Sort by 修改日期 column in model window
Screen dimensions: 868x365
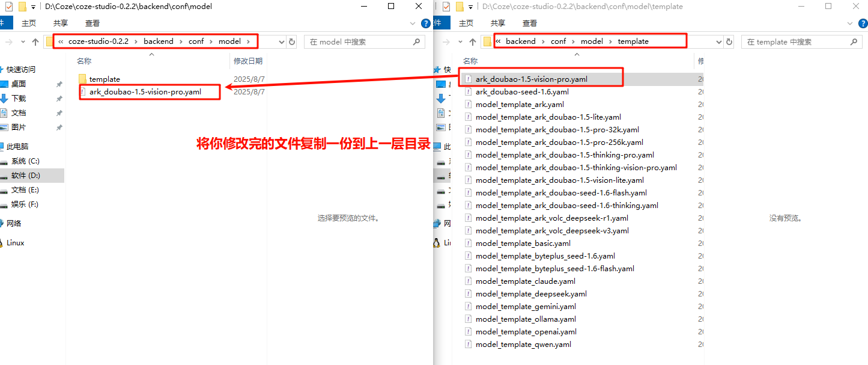248,61
